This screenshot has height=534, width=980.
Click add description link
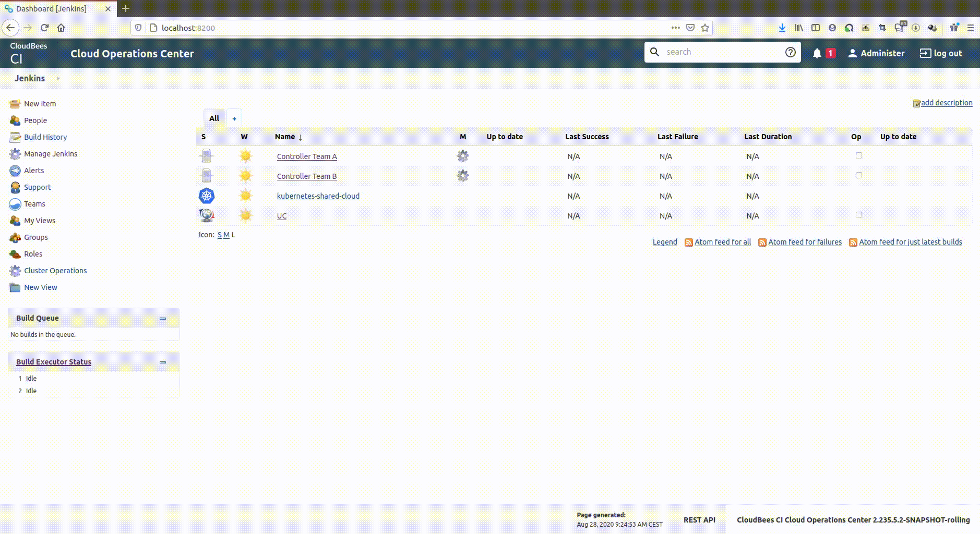point(947,103)
